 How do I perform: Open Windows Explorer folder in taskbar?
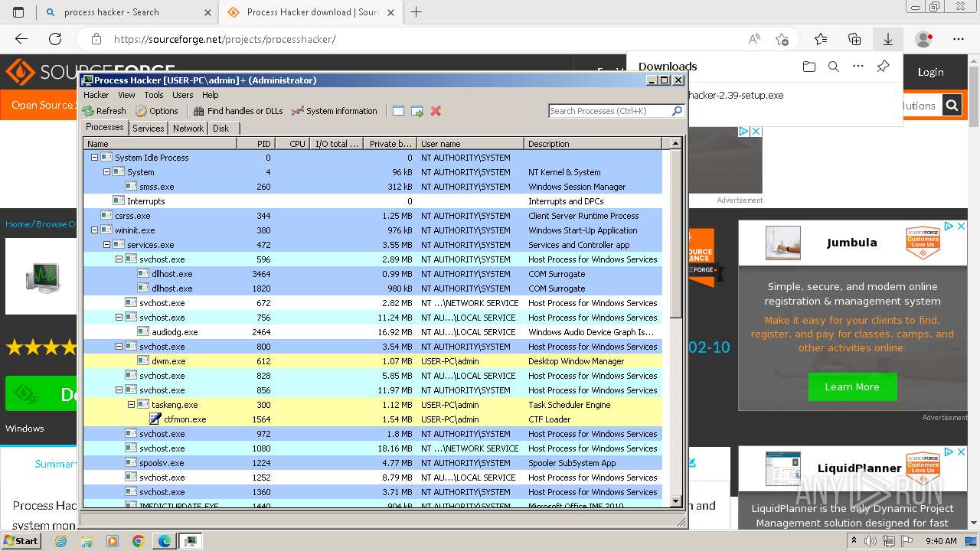(x=87, y=541)
